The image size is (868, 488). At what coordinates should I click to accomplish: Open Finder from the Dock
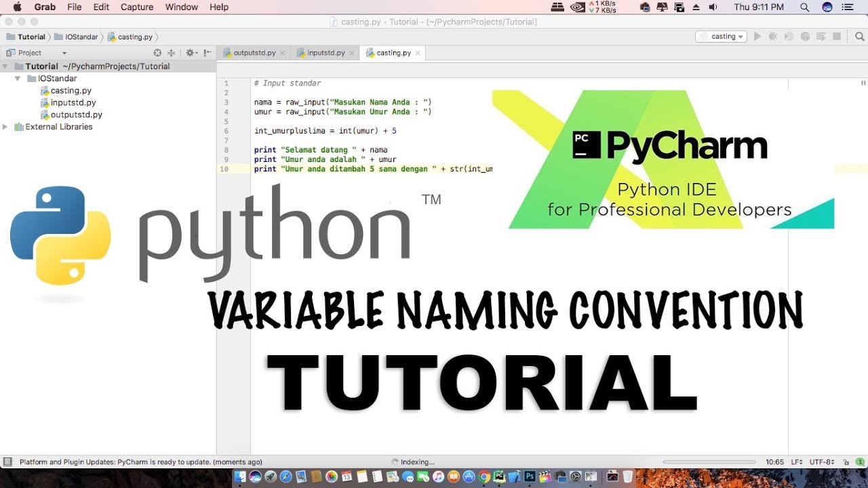[x=240, y=477]
